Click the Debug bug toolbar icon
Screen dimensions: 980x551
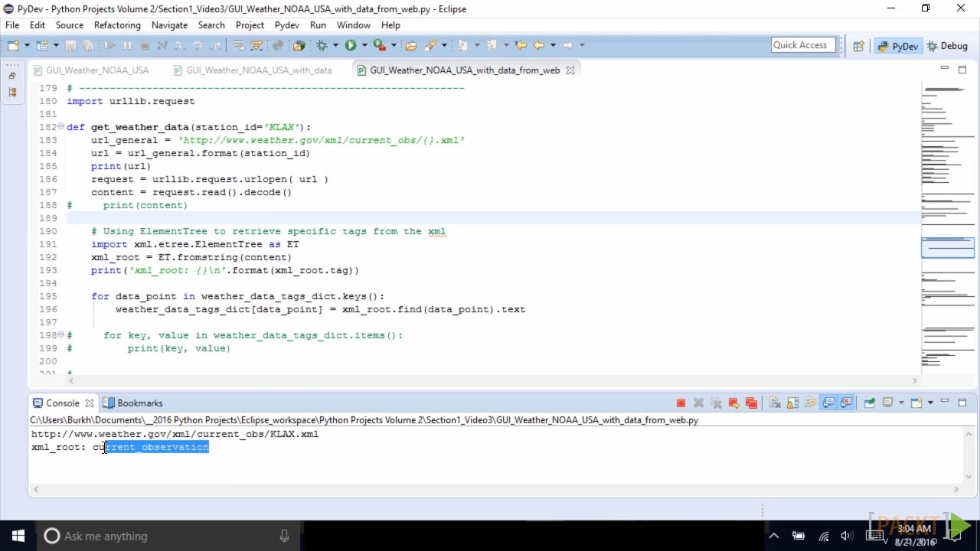pos(321,45)
